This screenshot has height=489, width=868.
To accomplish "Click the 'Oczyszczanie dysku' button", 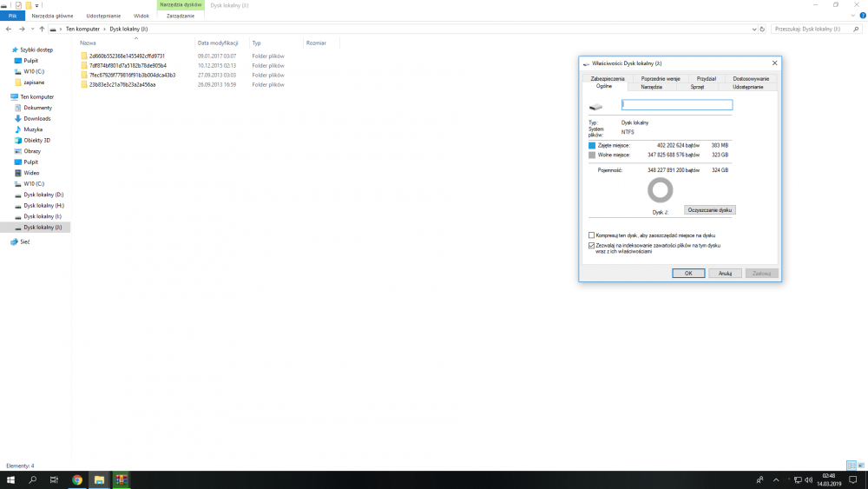I will [709, 210].
